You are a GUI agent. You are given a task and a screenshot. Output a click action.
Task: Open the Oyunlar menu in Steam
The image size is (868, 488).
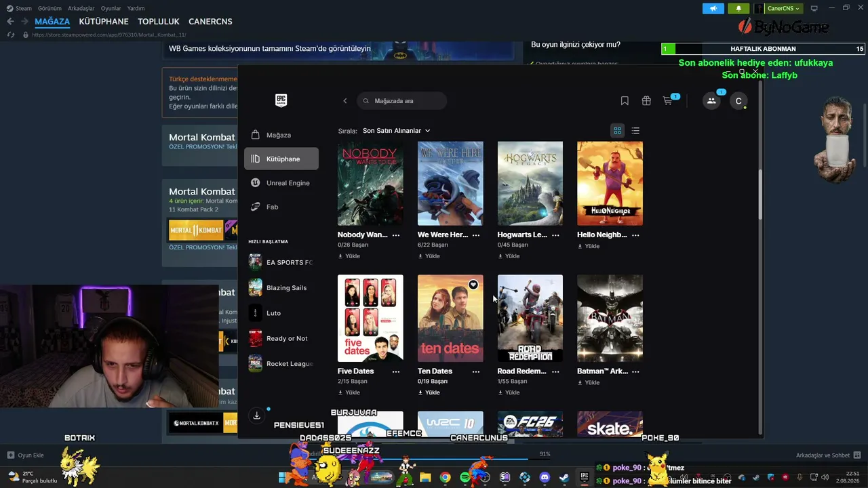[x=111, y=8]
